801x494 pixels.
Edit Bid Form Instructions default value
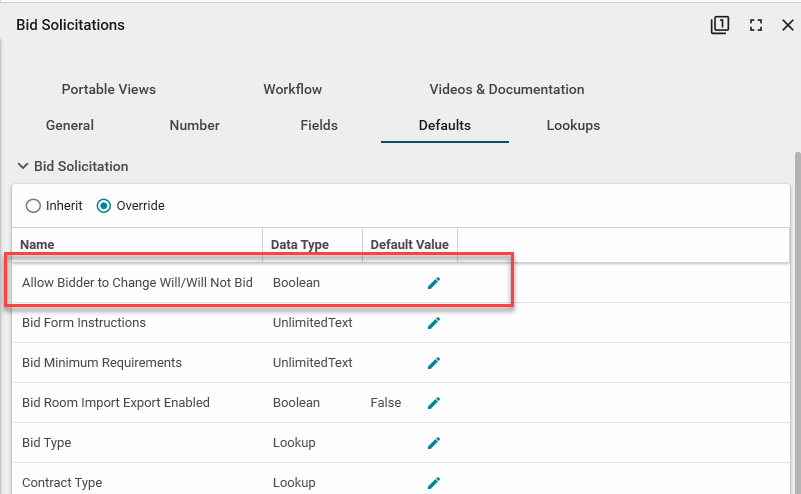pyautogui.click(x=433, y=323)
